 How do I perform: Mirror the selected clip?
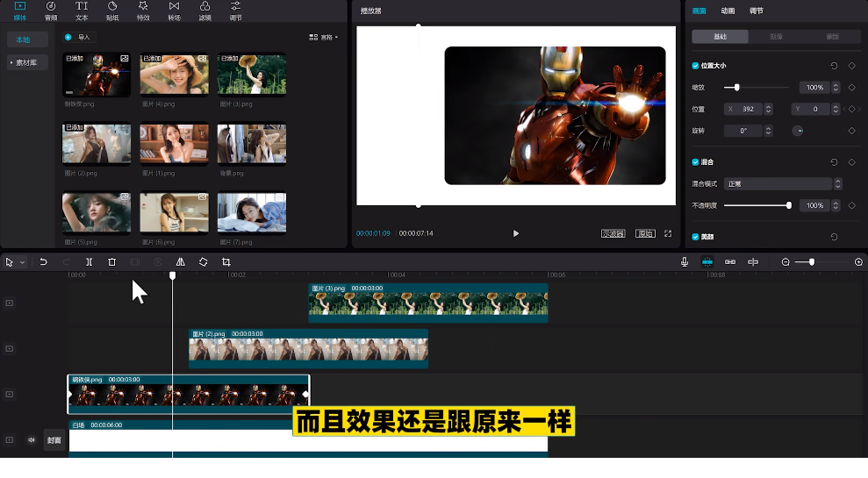pos(181,262)
